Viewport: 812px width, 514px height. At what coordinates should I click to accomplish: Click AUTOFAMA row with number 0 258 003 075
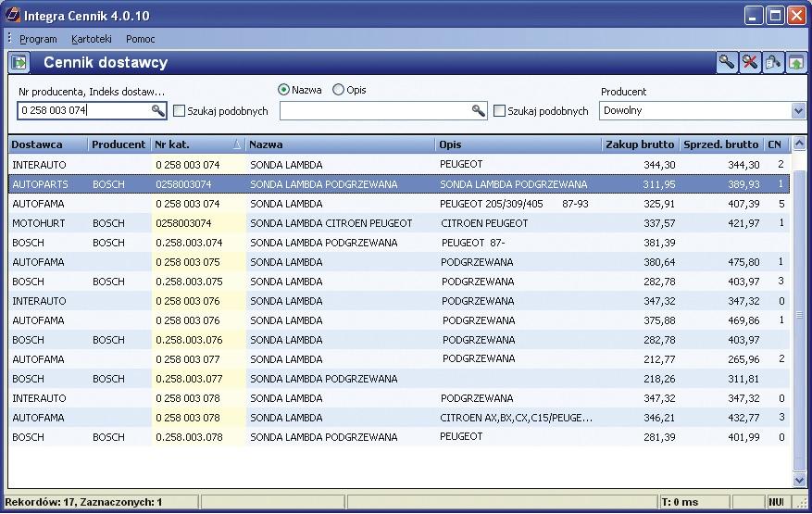pyautogui.click(x=399, y=262)
